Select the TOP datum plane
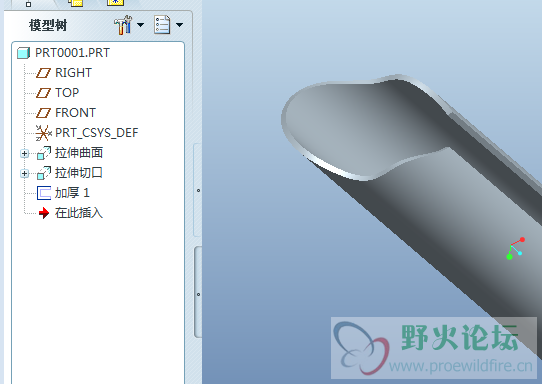Image resolution: width=542 pixels, height=384 pixels. point(67,93)
